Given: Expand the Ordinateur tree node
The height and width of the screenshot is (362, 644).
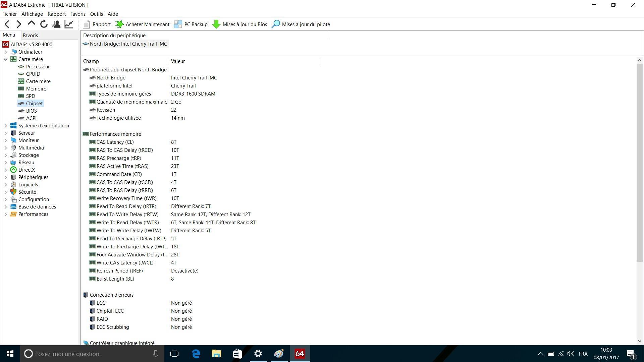Looking at the screenshot, I should pyautogui.click(x=6, y=52).
